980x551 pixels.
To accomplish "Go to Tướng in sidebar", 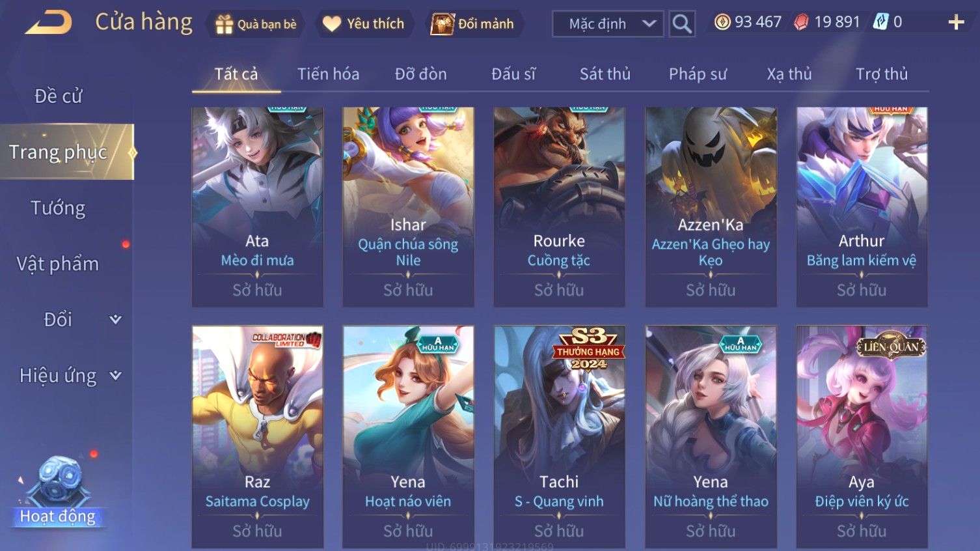I will click(x=58, y=208).
